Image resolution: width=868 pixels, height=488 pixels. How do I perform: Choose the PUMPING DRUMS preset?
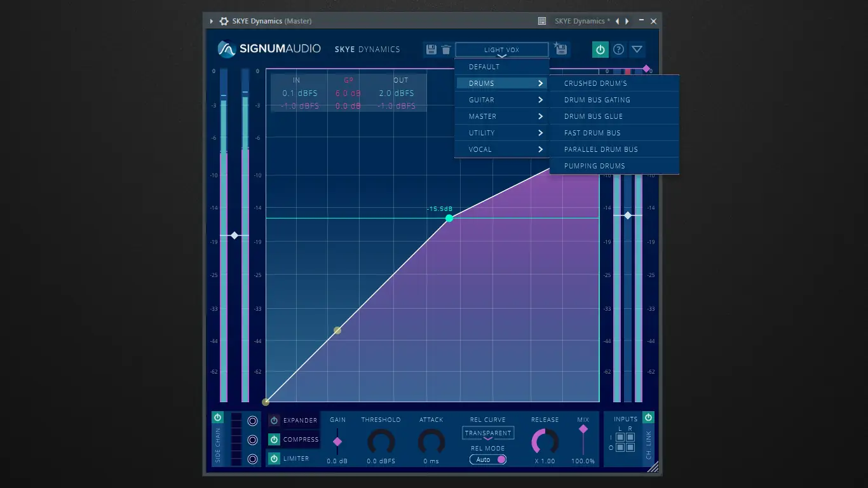[x=614, y=166]
